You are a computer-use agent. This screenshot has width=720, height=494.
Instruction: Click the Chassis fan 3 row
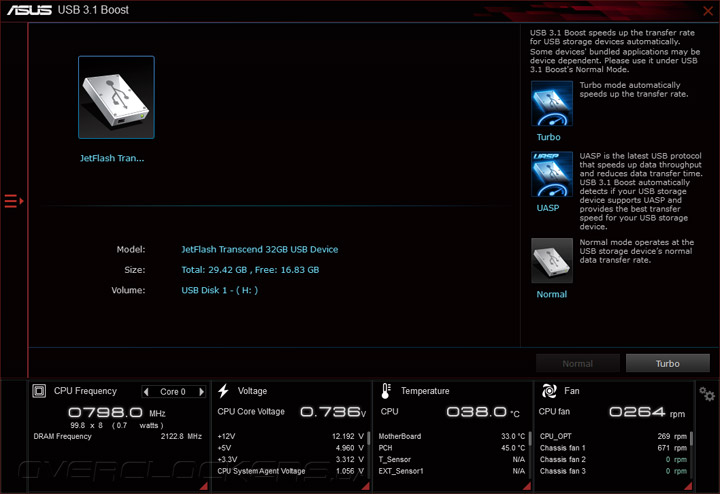pyautogui.click(x=613, y=471)
